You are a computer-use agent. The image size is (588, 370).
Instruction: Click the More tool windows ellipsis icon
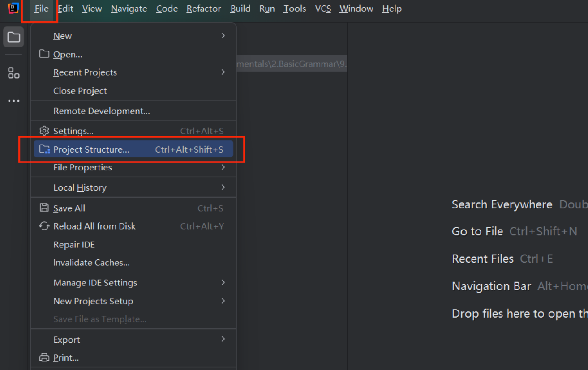coord(13,101)
